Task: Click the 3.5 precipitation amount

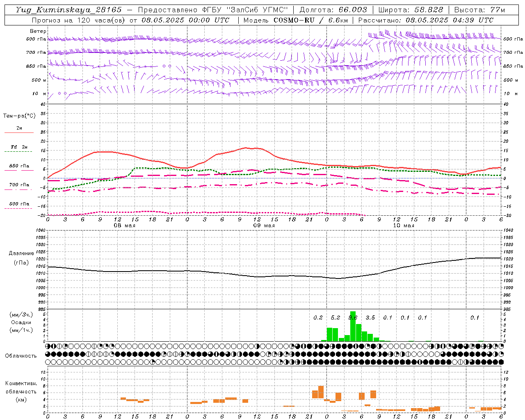Action: [370, 318]
